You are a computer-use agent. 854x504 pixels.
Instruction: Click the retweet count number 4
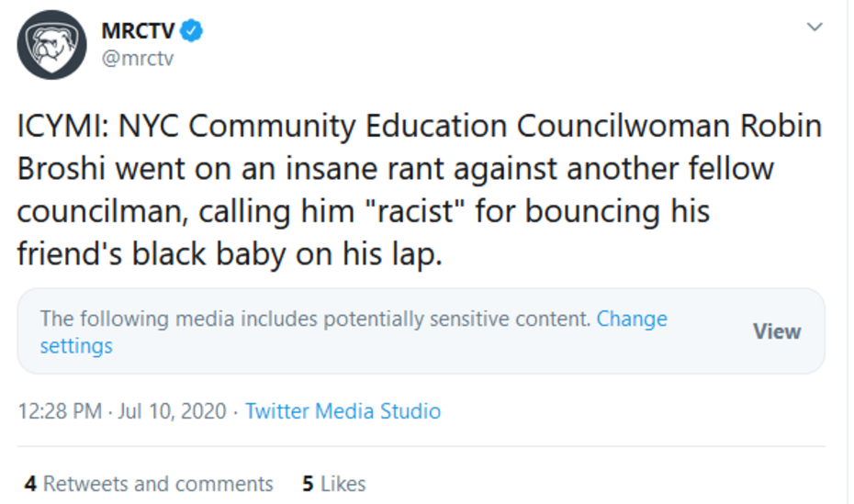coord(30,484)
